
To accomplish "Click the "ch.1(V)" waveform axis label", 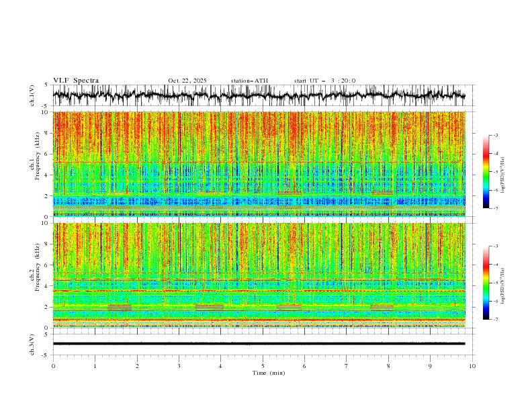I will [32, 95].
